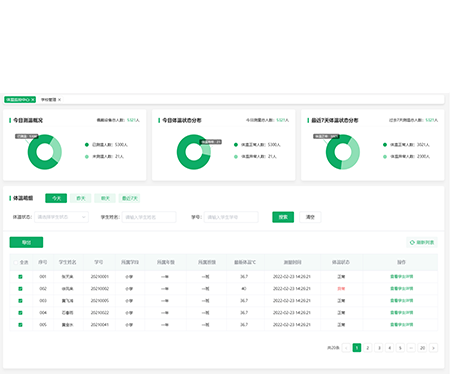Close the green active page tab
450x374 pixels.
(33, 100)
